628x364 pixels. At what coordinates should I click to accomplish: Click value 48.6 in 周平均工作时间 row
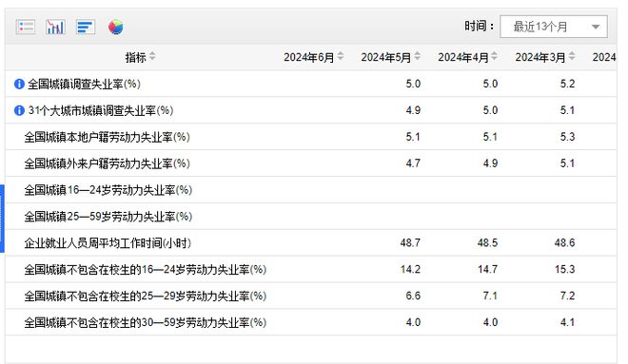(564, 242)
